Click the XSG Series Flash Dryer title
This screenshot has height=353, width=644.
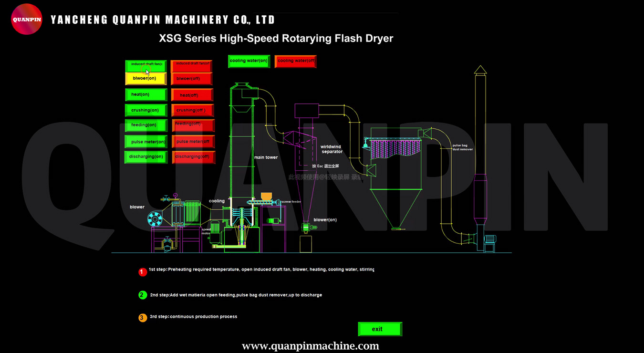(x=276, y=38)
